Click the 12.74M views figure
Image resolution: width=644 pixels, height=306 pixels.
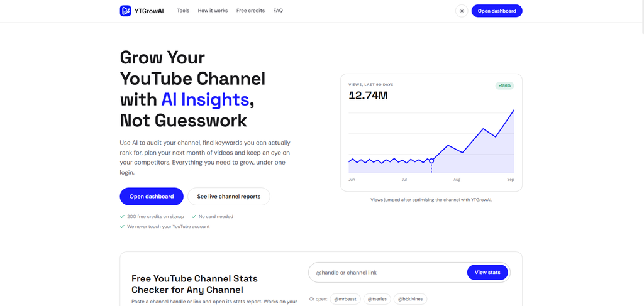369,96
